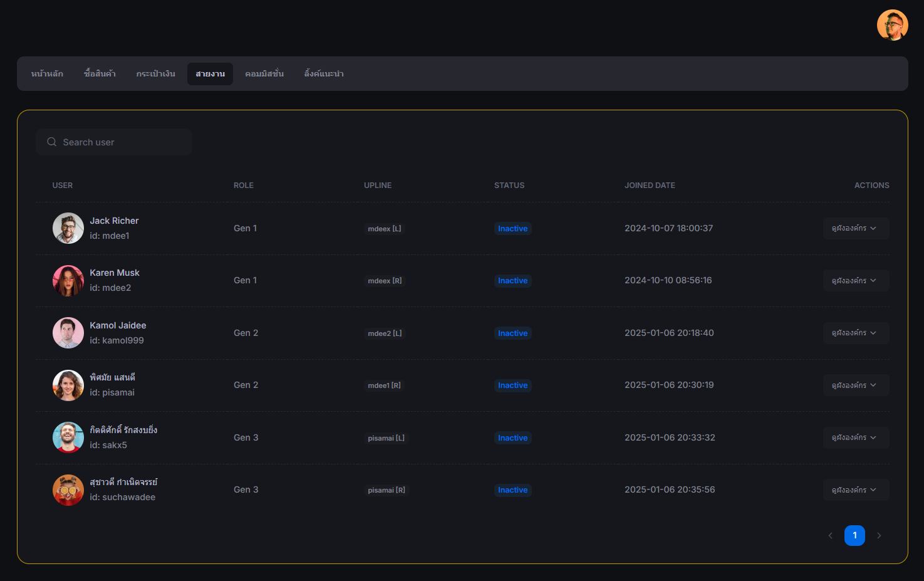Go to the next page arrow
The height and width of the screenshot is (581, 924).
click(879, 535)
